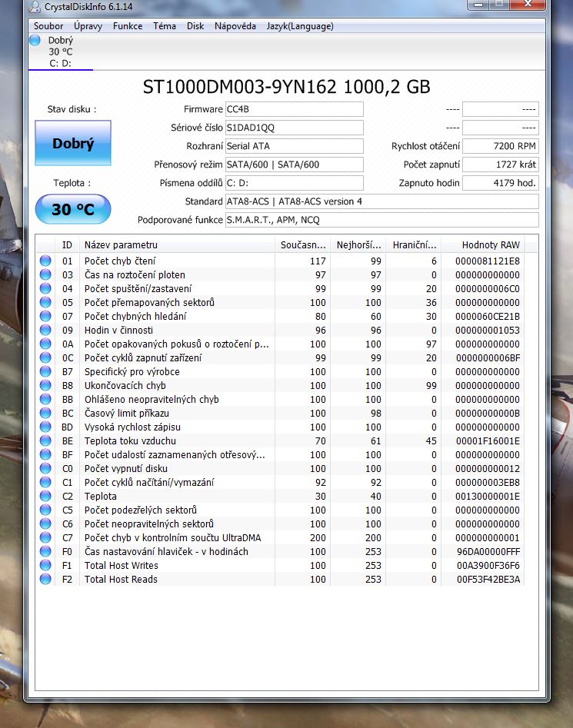This screenshot has height=728, width=573.
Task: Click status icon for Počet přemapovaných sektorů
Action: point(46,303)
